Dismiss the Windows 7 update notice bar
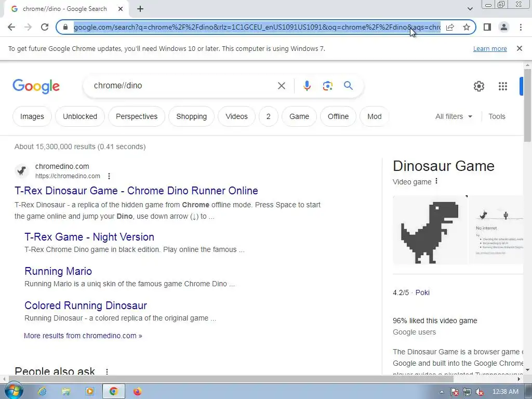 (519, 48)
